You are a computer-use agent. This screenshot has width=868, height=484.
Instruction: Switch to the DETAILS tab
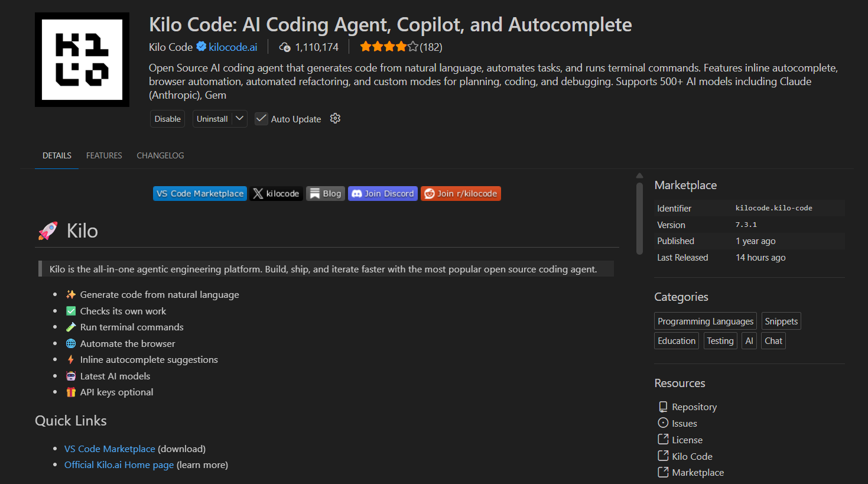[x=57, y=155]
